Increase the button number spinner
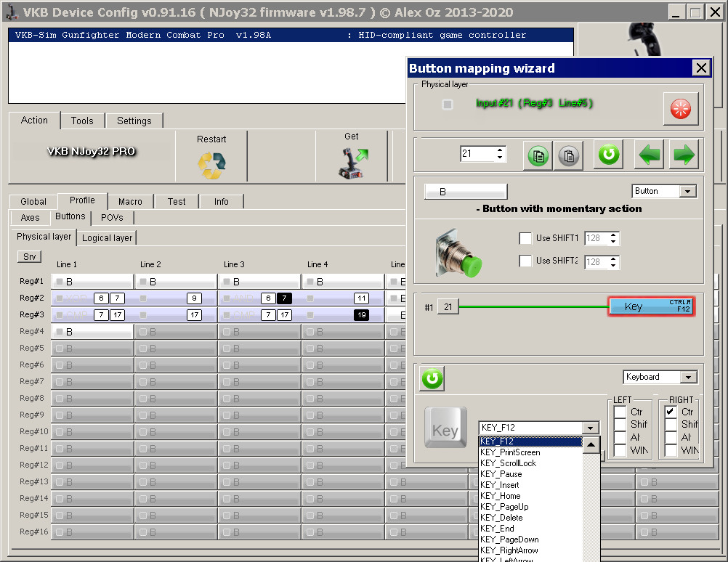The image size is (728, 562). [500, 150]
